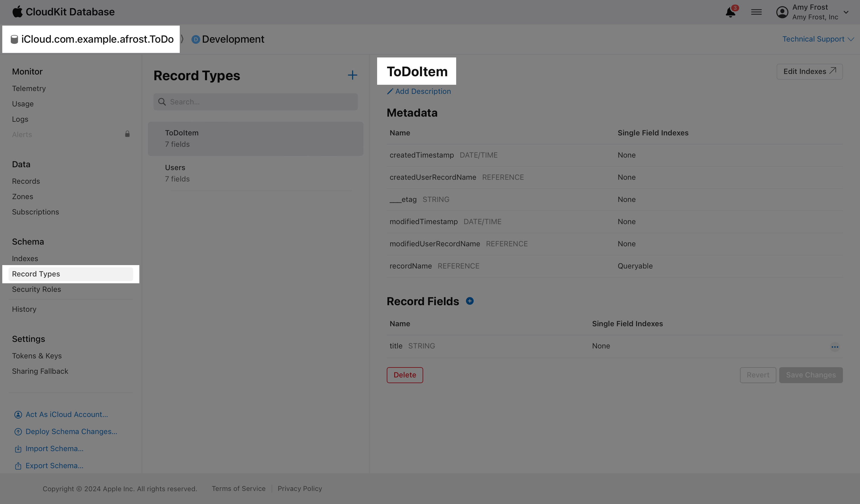Open the title field ellipsis options
The height and width of the screenshot is (504, 860).
click(835, 347)
